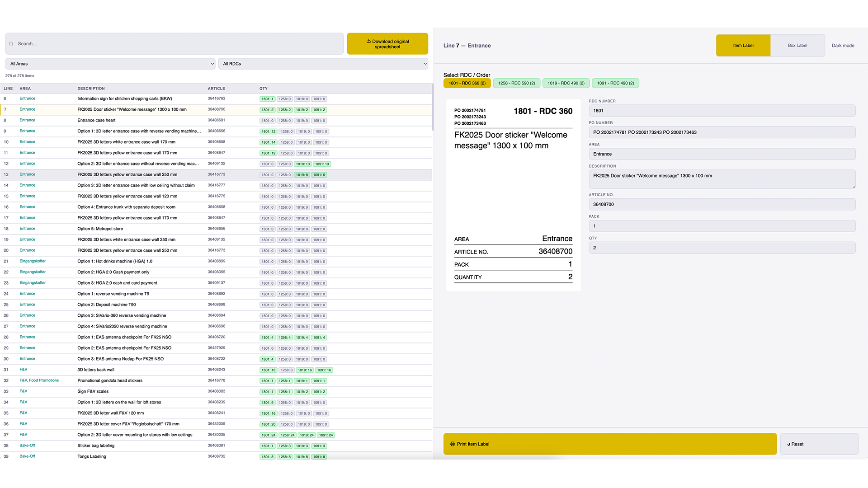Open the Eingangskoffer area link on line 21
The height and width of the screenshot is (488, 868).
coord(33,261)
